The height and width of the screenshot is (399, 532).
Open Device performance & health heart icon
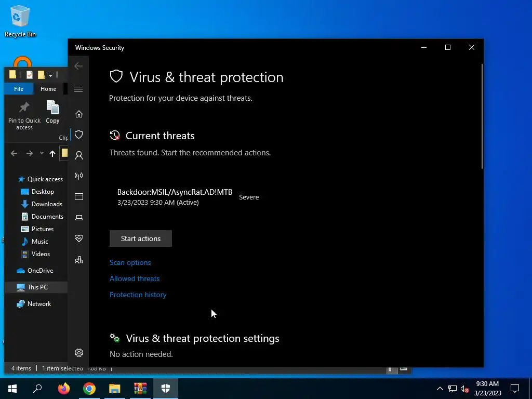point(79,238)
